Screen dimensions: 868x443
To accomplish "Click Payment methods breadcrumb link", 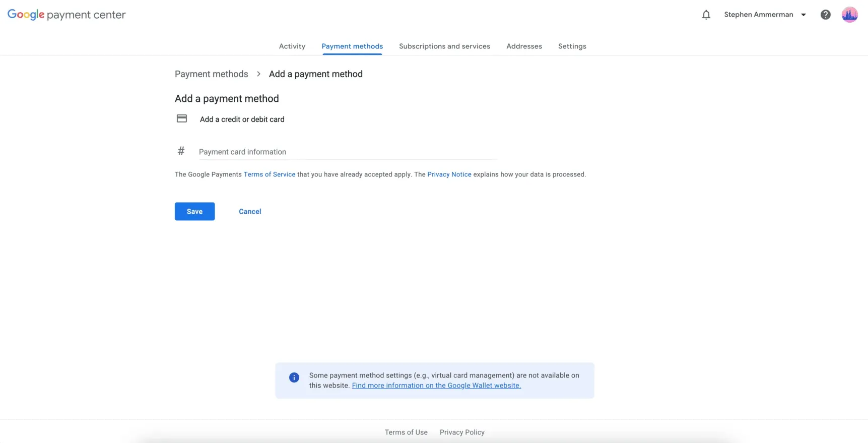I will (x=212, y=74).
